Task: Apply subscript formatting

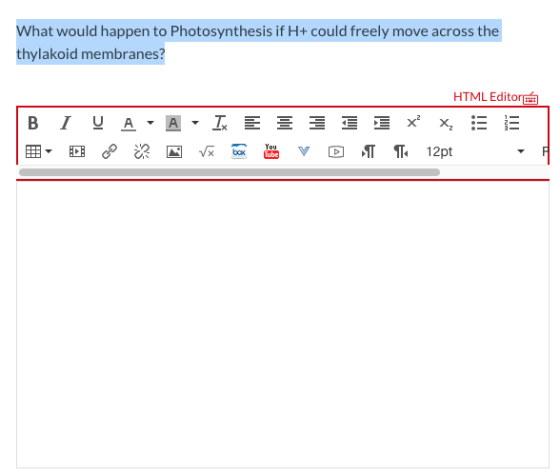Action: pyautogui.click(x=446, y=124)
